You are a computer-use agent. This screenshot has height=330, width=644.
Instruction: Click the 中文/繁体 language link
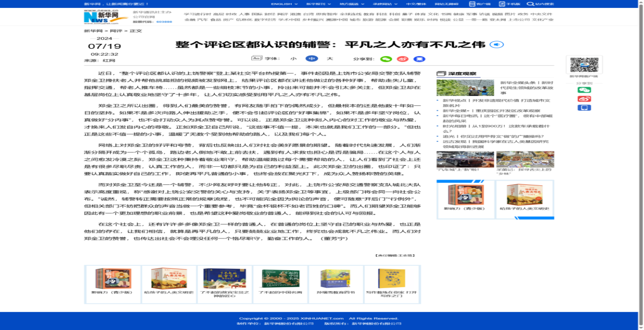(x=416, y=4)
